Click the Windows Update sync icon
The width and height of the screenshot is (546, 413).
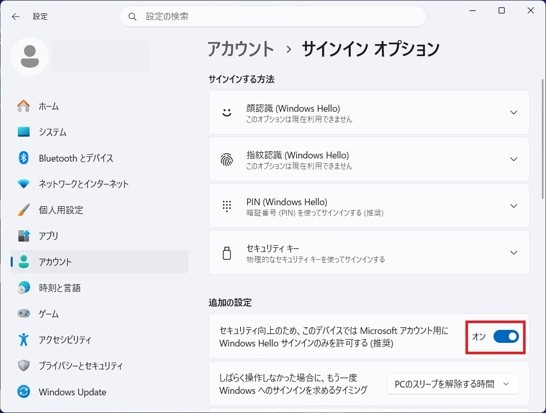pyautogui.click(x=23, y=392)
